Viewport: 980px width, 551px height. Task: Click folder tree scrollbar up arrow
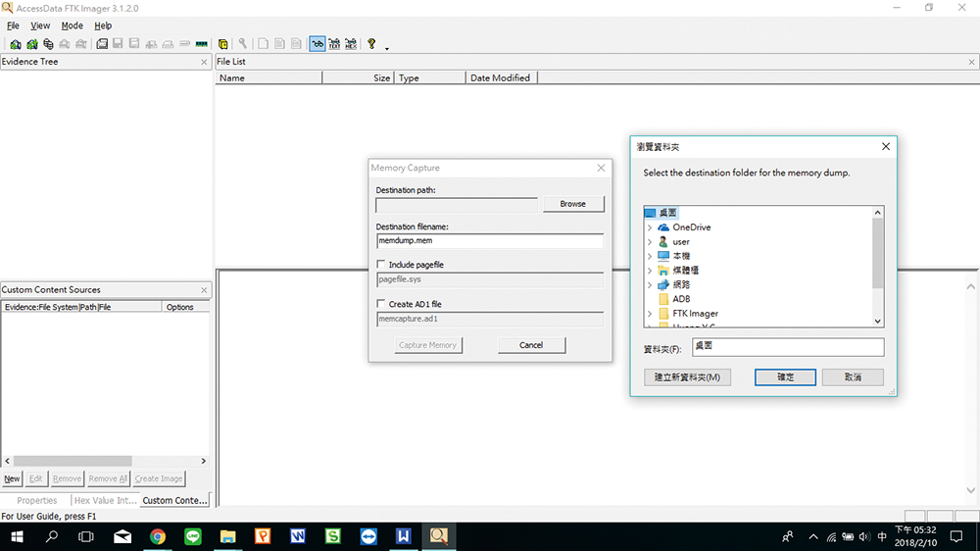[x=877, y=213]
